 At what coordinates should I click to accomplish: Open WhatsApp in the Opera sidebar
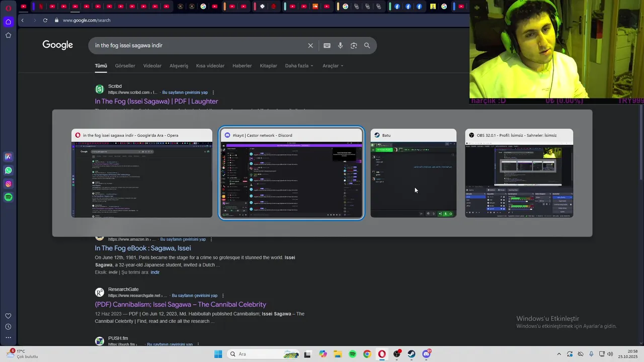point(8,170)
